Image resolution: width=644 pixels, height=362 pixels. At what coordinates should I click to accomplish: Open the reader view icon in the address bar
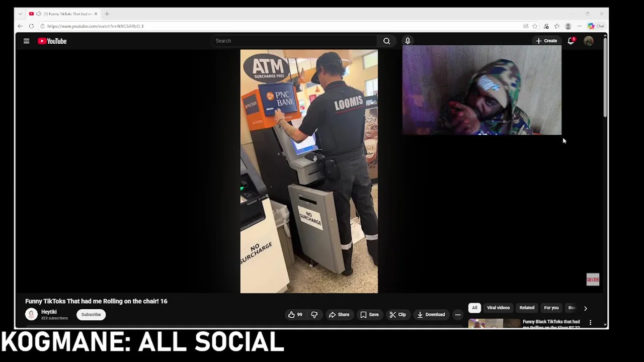click(x=526, y=26)
